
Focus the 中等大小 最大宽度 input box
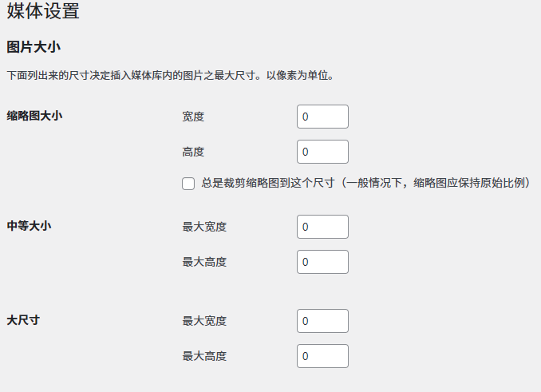point(322,227)
